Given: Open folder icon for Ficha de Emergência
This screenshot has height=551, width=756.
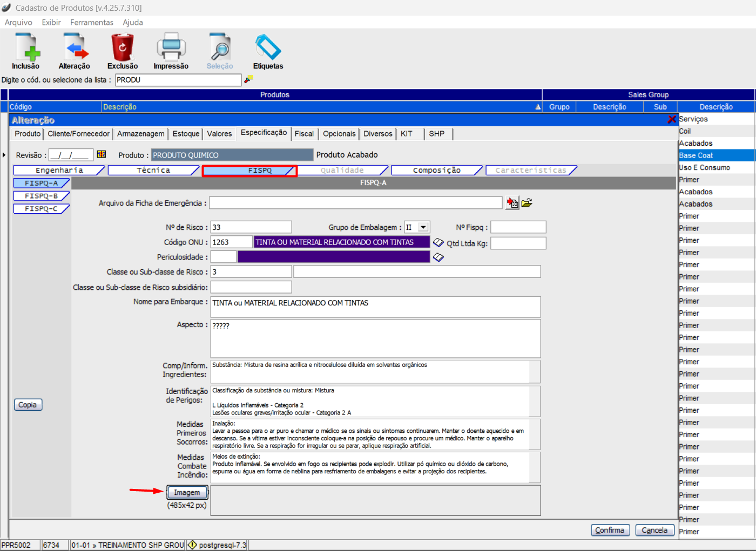Looking at the screenshot, I should (x=527, y=203).
